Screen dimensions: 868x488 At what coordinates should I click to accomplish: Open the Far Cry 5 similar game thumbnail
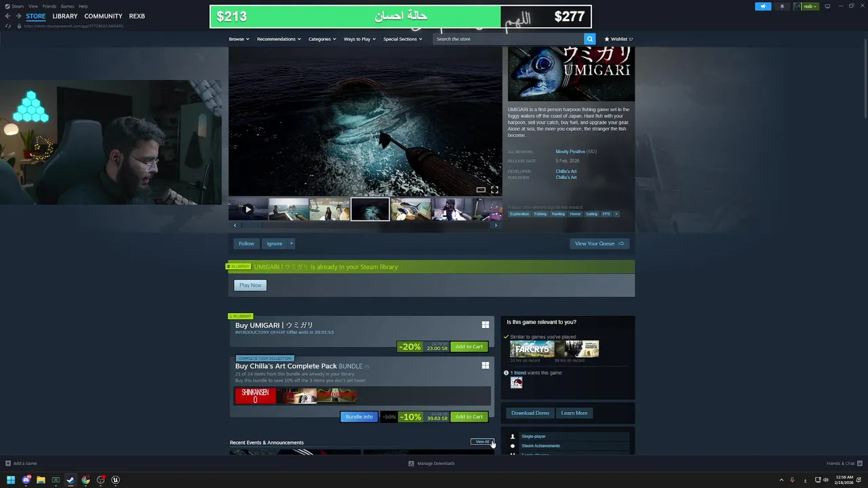click(532, 349)
